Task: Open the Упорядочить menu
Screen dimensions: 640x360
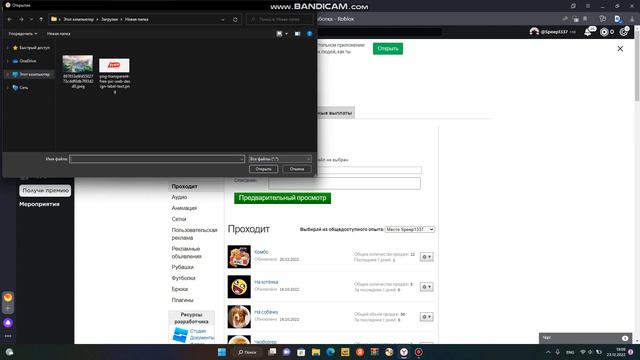Action: coord(23,33)
